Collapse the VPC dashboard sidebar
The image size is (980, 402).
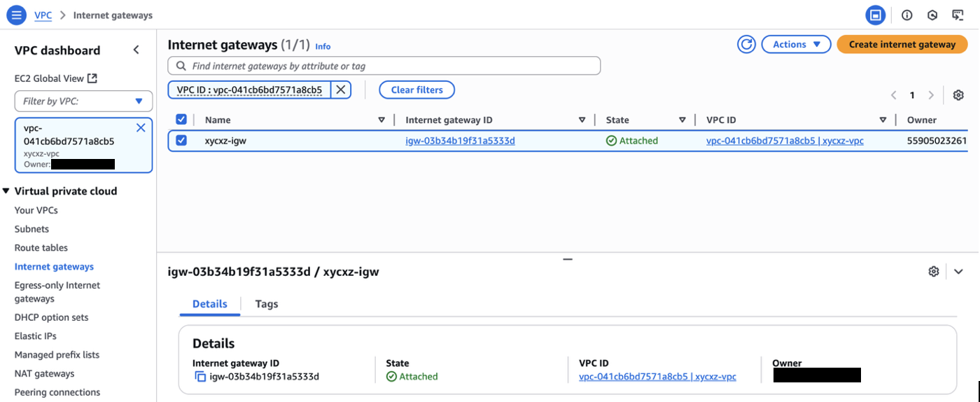[136, 50]
